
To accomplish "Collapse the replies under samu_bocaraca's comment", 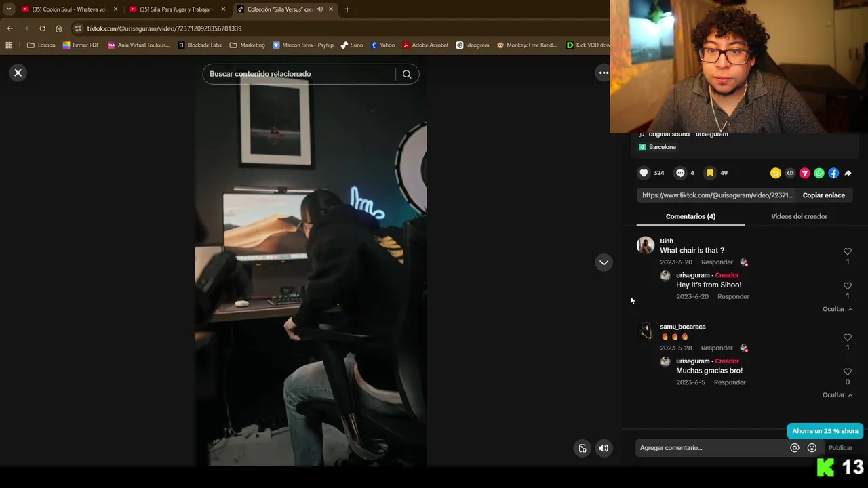I will [837, 395].
